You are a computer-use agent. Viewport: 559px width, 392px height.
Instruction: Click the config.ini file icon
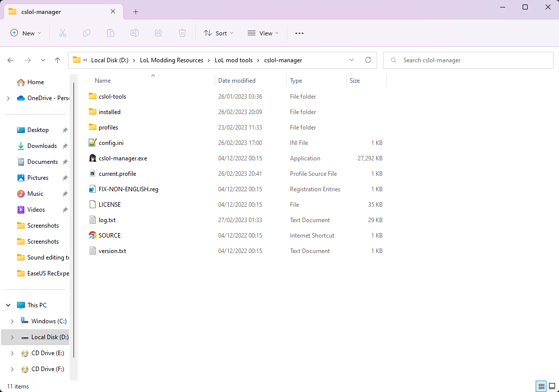(x=92, y=142)
